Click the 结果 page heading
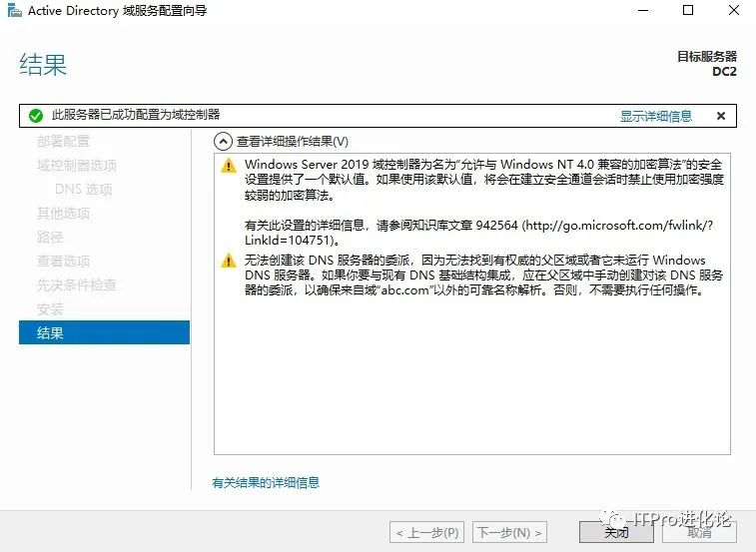Viewport: 756px width, 552px height. coord(43,64)
